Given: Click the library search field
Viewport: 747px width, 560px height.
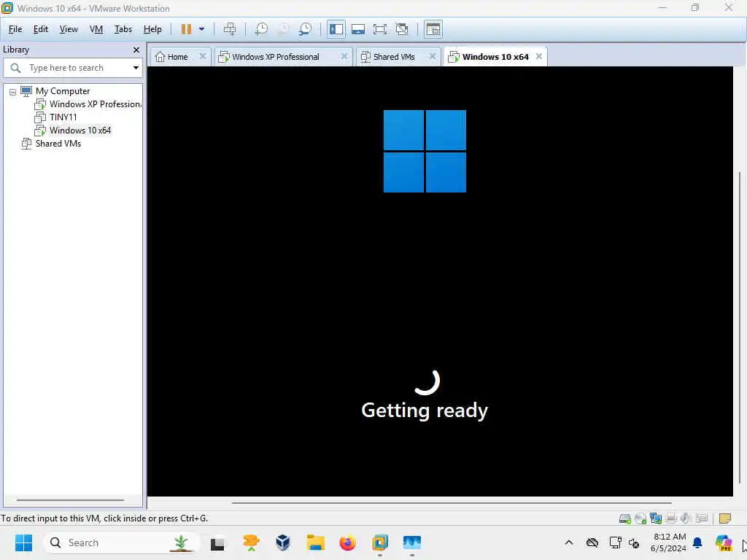Looking at the screenshot, I should [x=72, y=68].
